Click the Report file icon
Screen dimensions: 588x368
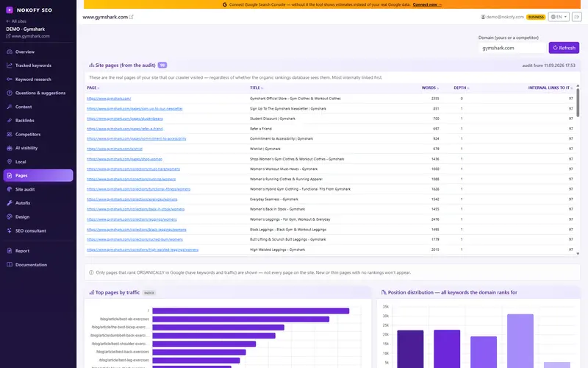point(10,251)
